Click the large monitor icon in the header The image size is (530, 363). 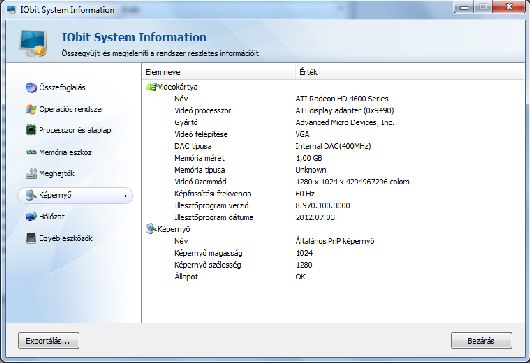[32, 43]
